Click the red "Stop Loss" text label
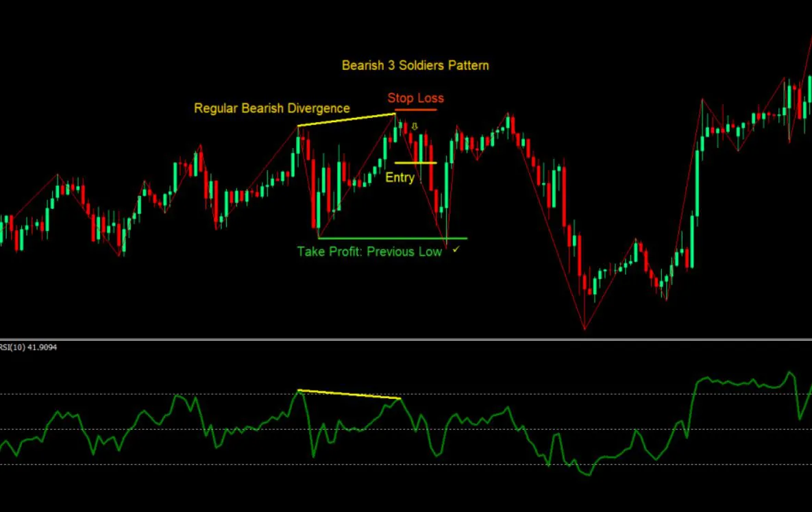812x512 pixels. pos(415,98)
